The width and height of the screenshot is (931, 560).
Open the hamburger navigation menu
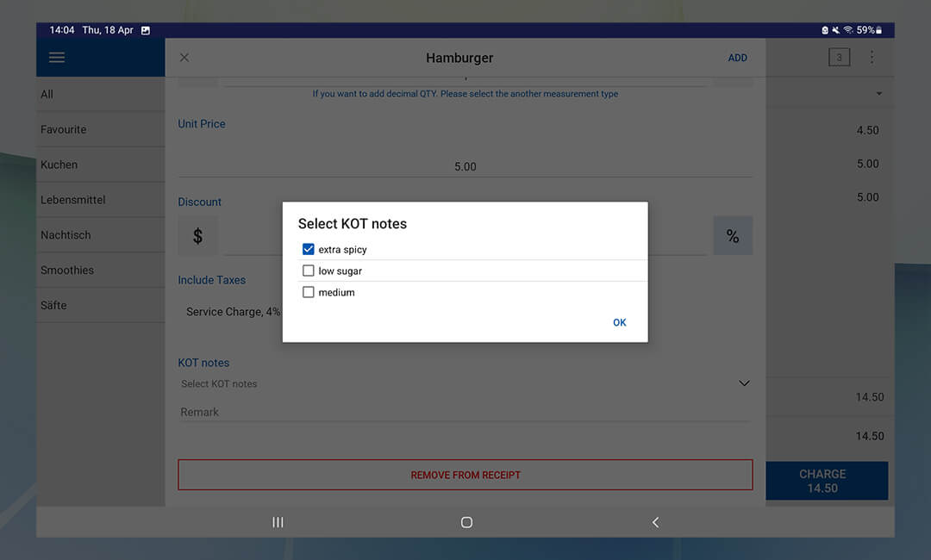pos(57,58)
